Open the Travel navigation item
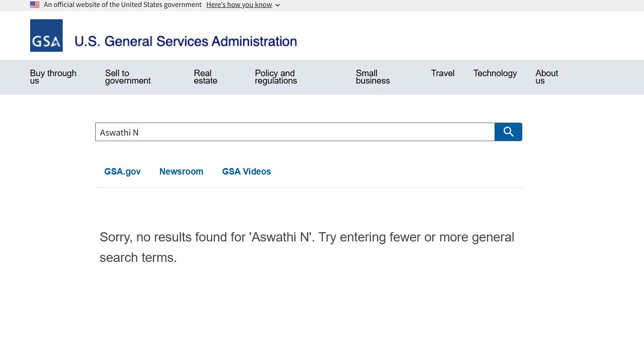Viewport: 644px width, 345px height. pyautogui.click(x=442, y=73)
